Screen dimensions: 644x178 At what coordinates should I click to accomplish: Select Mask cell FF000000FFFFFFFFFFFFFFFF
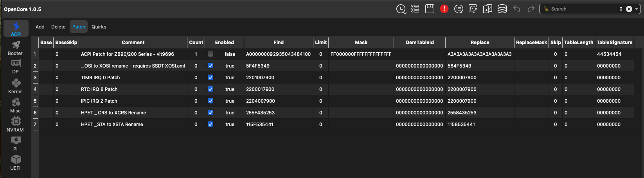click(361, 54)
